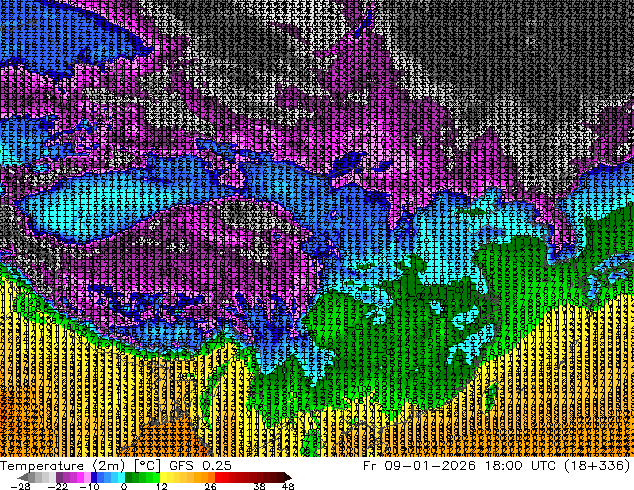Click the 12 label under the color bar
Screen dimensions: 634x490
point(161,486)
